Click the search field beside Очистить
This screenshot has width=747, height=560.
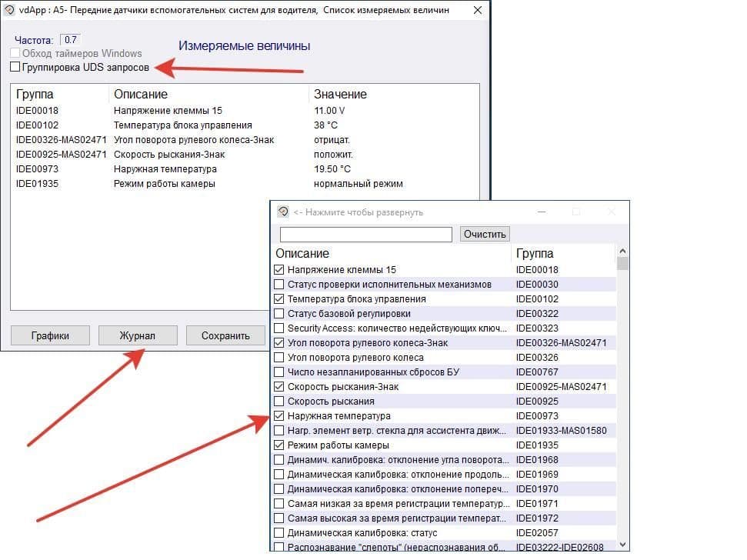coord(366,235)
